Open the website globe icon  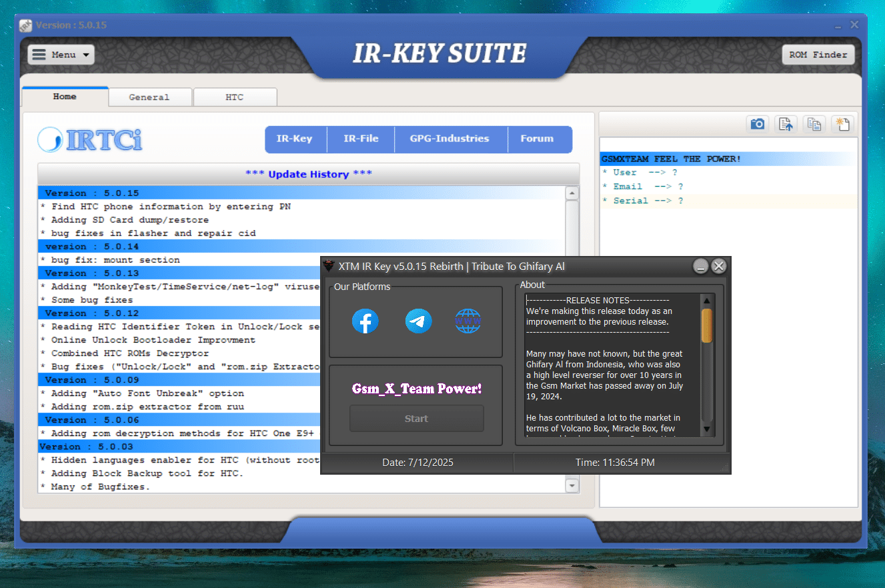468,321
